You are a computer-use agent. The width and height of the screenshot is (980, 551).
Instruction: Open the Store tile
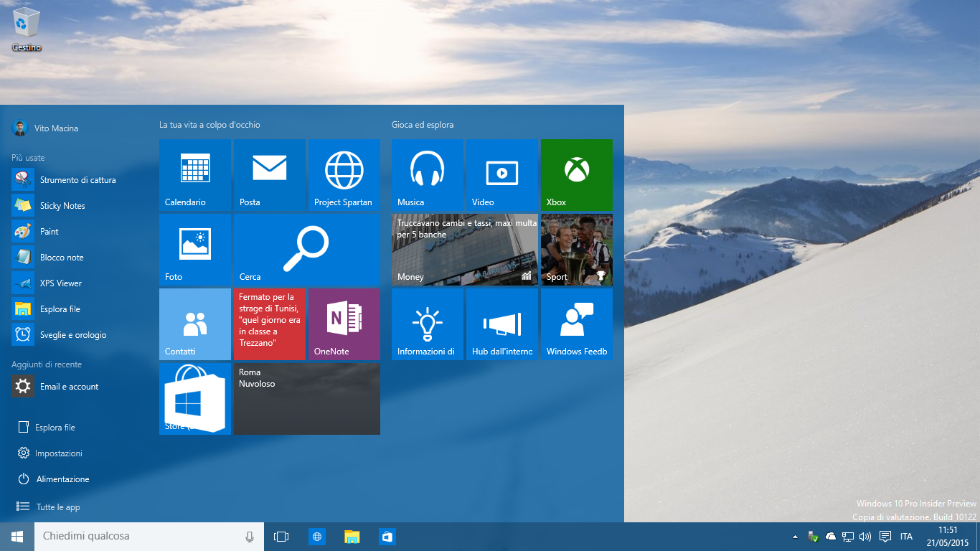coord(195,399)
